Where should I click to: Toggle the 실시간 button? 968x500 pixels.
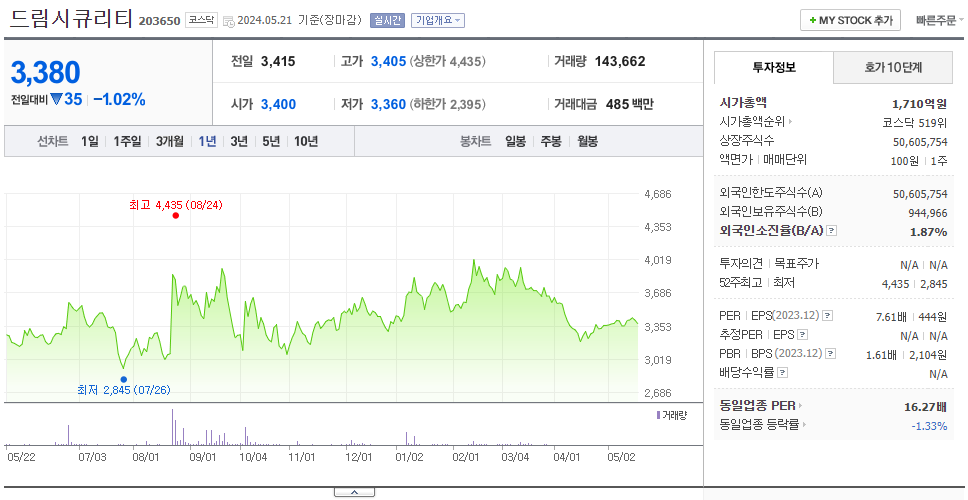pos(387,20)
